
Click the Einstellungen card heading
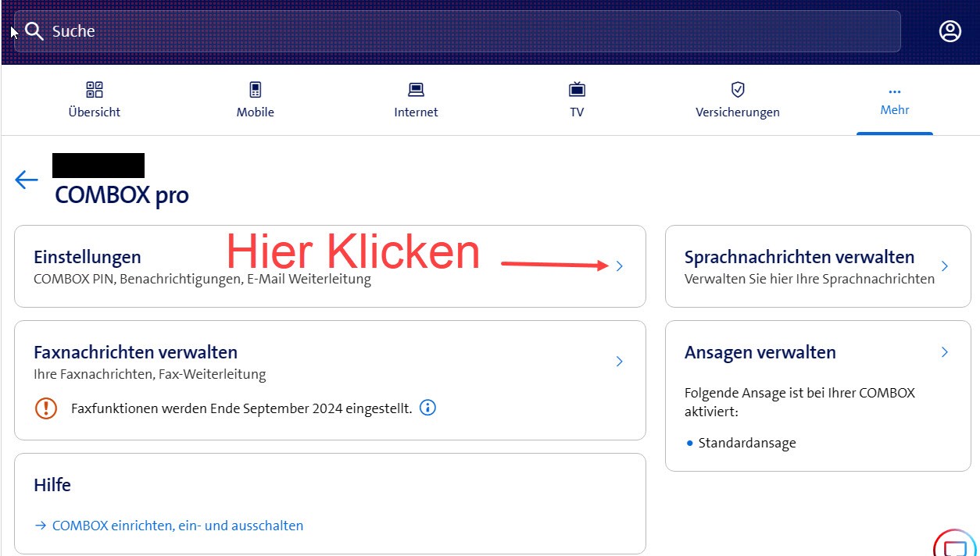88,257
